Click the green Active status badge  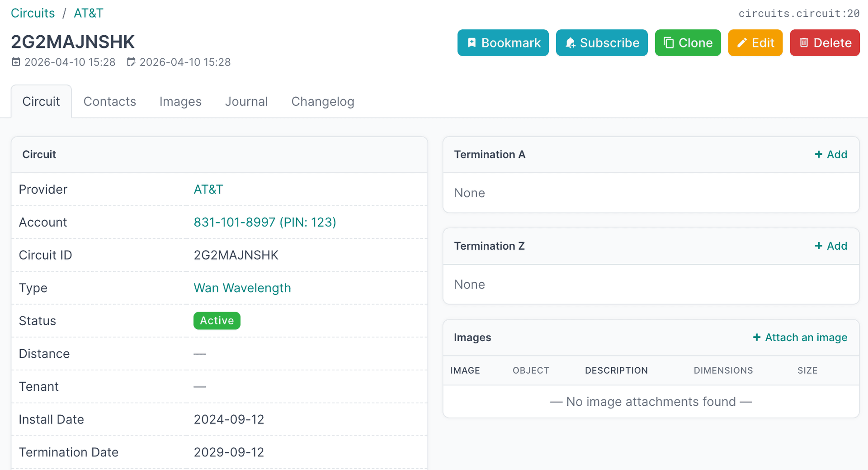pos(217,321)
